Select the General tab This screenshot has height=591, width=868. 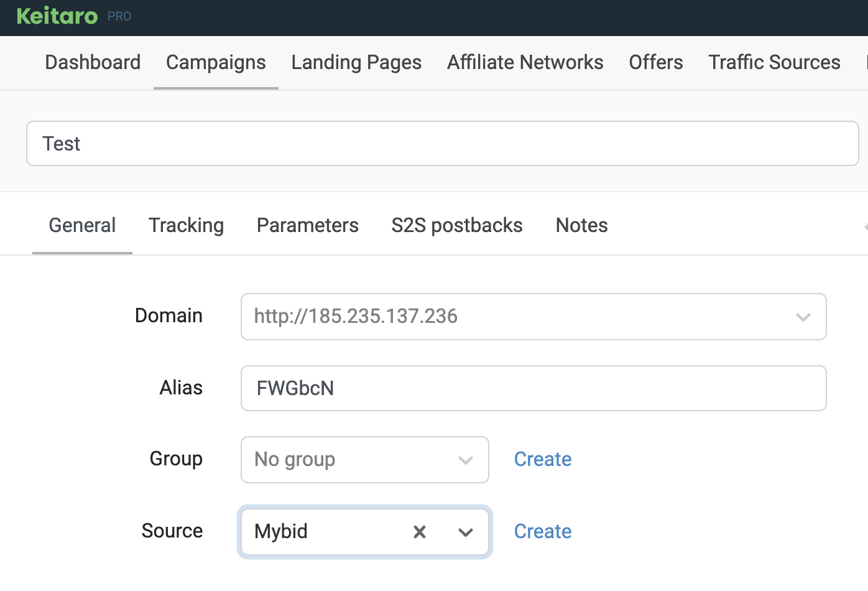click(x=82, y=225)
